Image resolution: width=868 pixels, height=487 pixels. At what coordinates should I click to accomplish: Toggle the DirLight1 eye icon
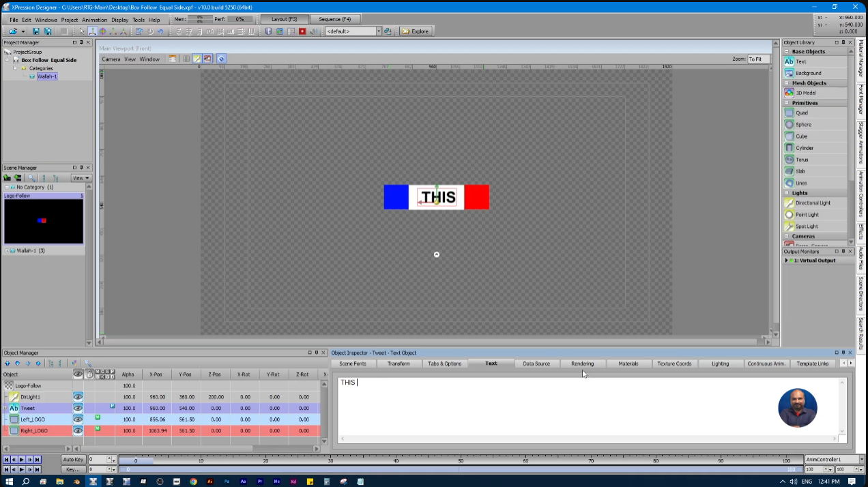coord(78,396)
